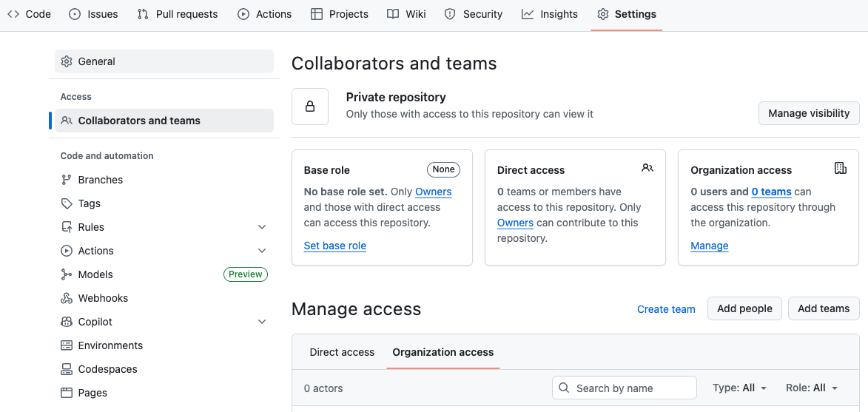Expand the sidebar Actions section chevron
Image resolution: width=868 pixels, height=412 pixels.
pyautogui.click(x=263, y=251)
